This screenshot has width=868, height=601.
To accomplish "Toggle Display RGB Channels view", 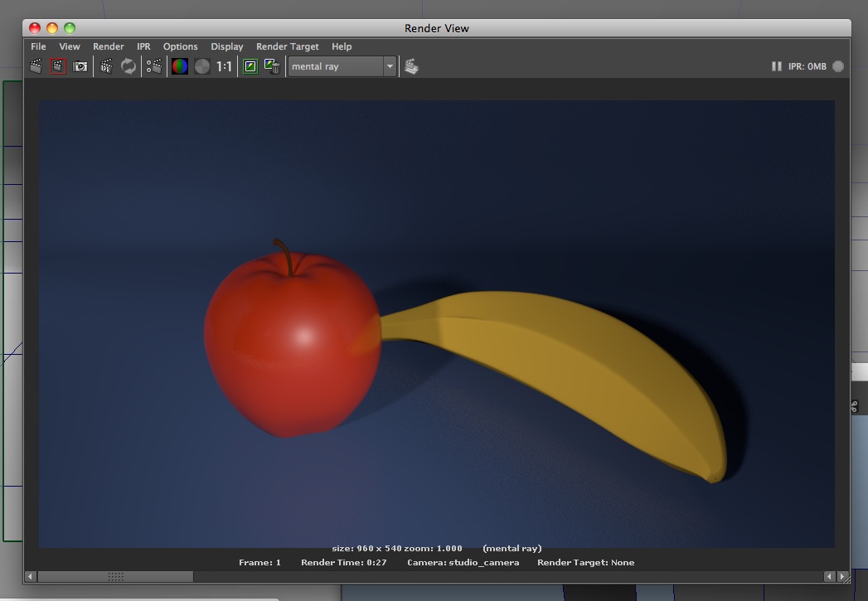I will coord(180,66).
